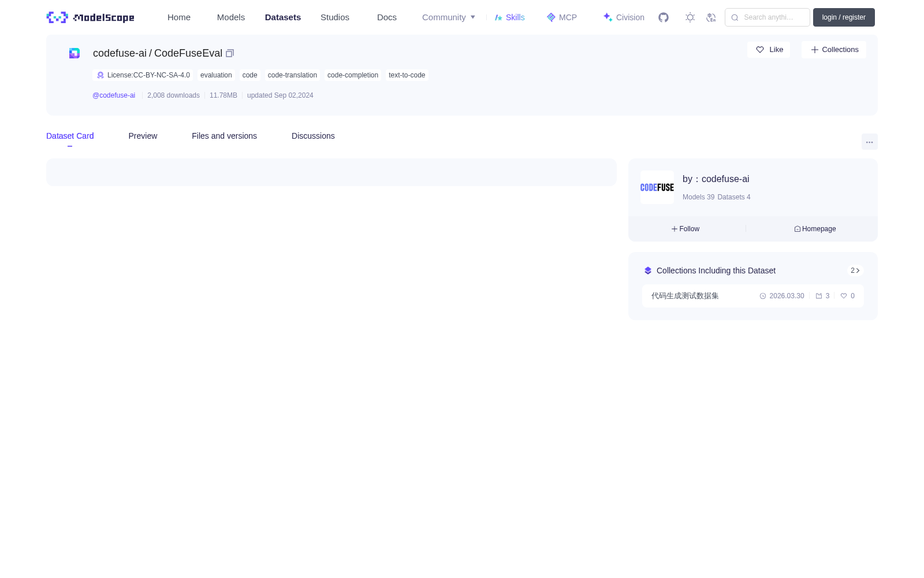Click the by：codefuse-ai organization name

[x=716, y=179]
